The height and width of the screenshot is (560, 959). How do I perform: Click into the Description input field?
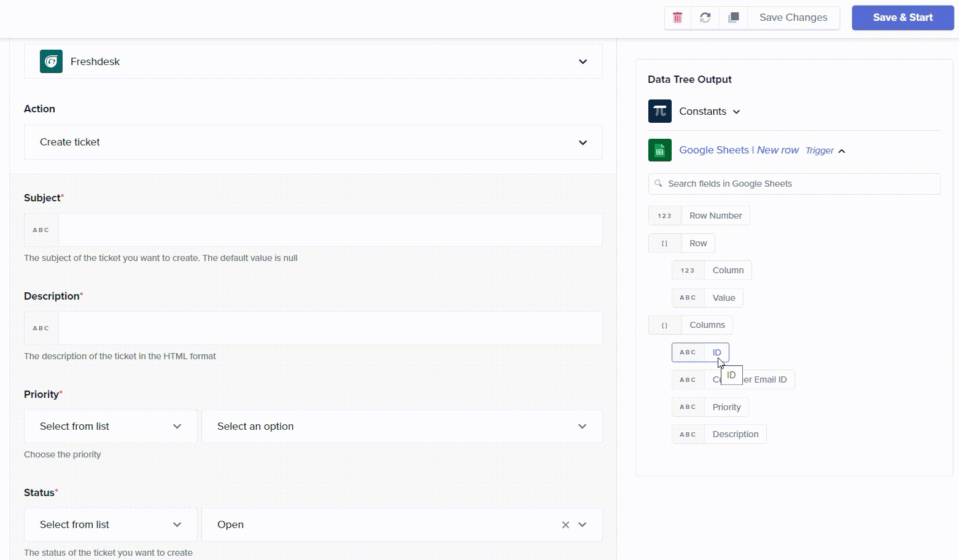330,328
